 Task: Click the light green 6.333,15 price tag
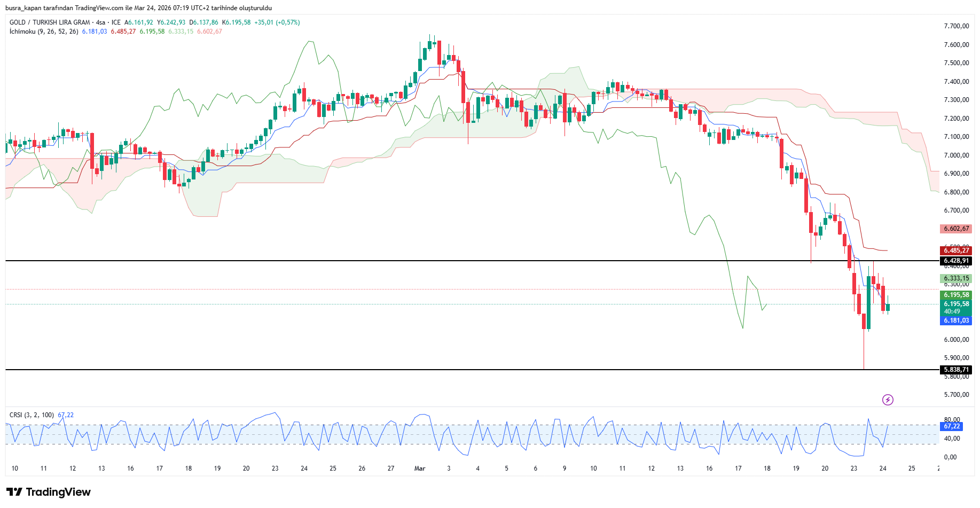(956, 278)
